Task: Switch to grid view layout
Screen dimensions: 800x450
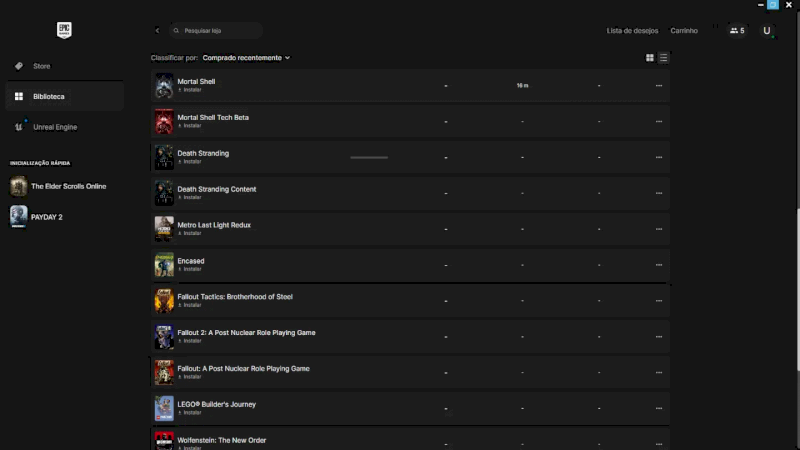Action: click(x=650, y=58)
